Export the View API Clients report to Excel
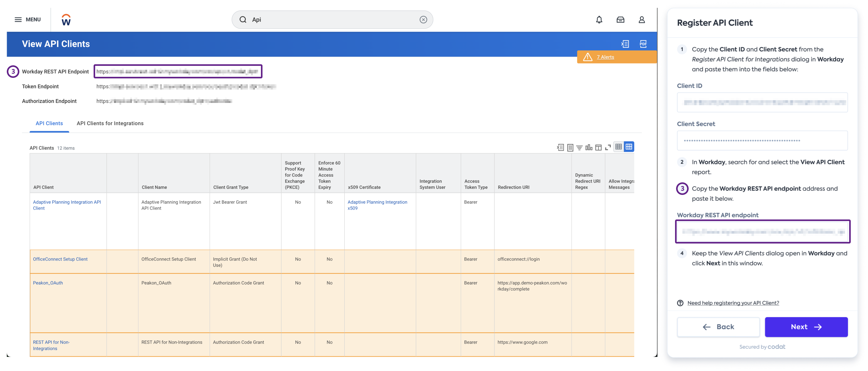The height and width of the screenshot is (371, 868). click(x=625, y=44)
